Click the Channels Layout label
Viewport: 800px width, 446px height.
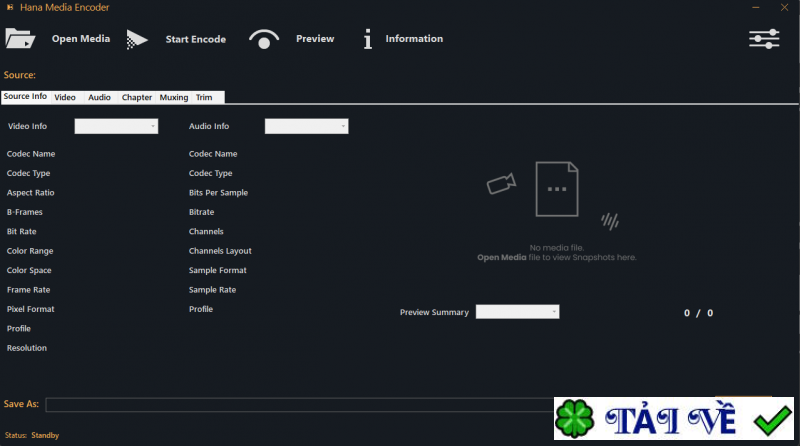coord(220,251)
